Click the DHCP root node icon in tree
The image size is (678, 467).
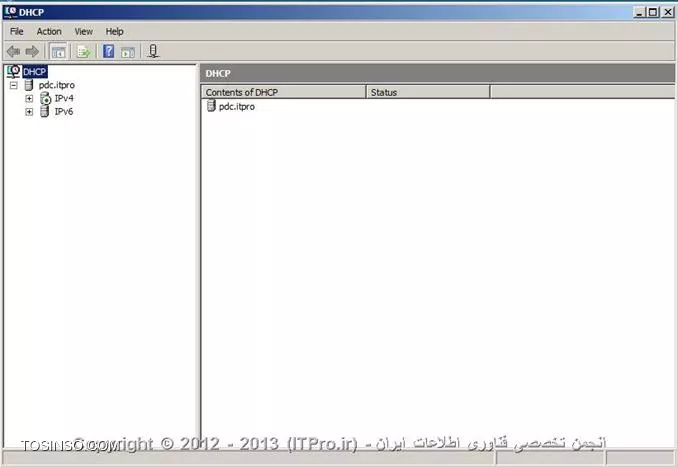[13, 71]
